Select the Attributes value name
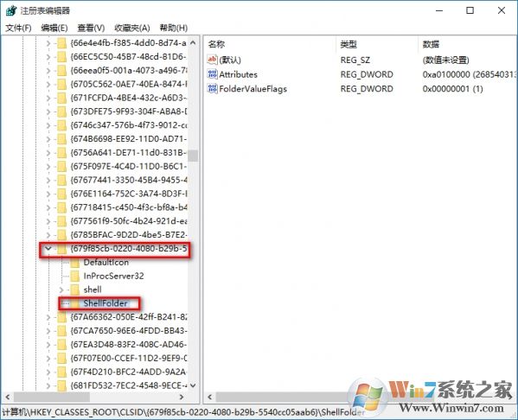The height and width of the screenshot is (420, 518). (238, 74)
